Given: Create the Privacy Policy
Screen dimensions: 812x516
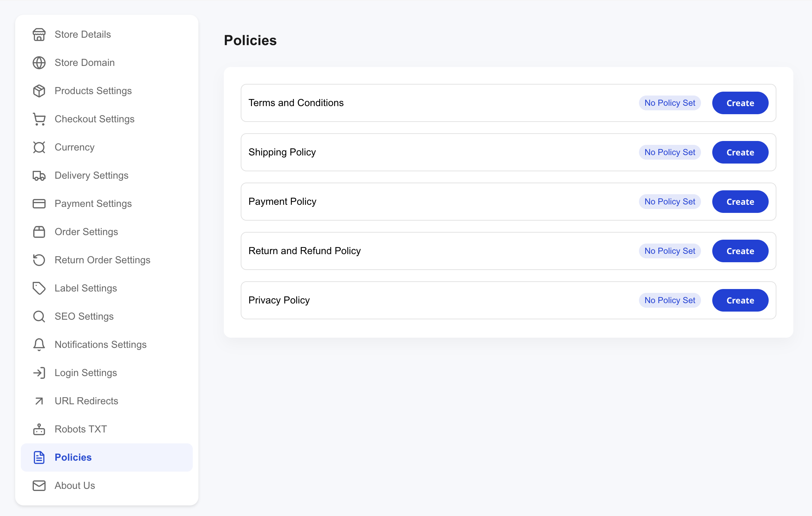Looking at the screenshot, I should click(740, 300).
